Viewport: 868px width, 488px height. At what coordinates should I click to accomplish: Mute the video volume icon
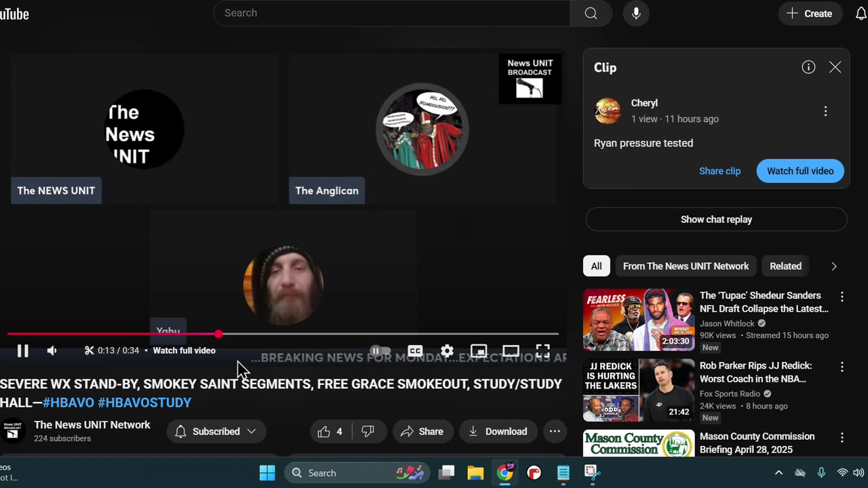[52, 350]
